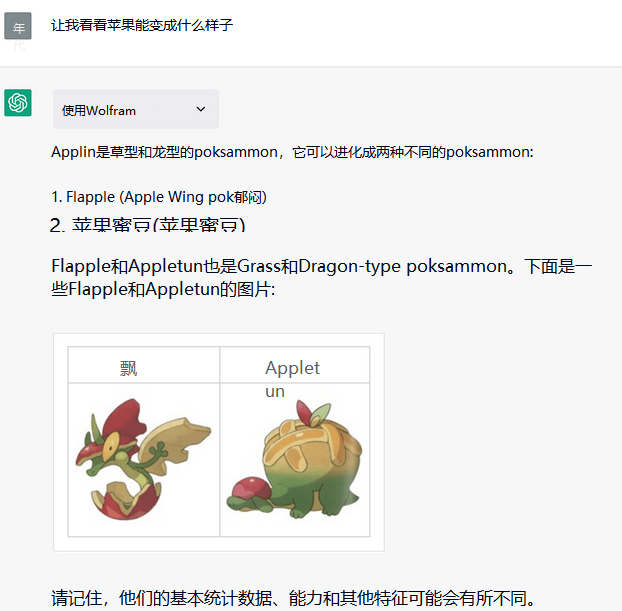This screenshot has width=622, height=611.
Task: Click the image table frame border
Action: click(219, 442)
